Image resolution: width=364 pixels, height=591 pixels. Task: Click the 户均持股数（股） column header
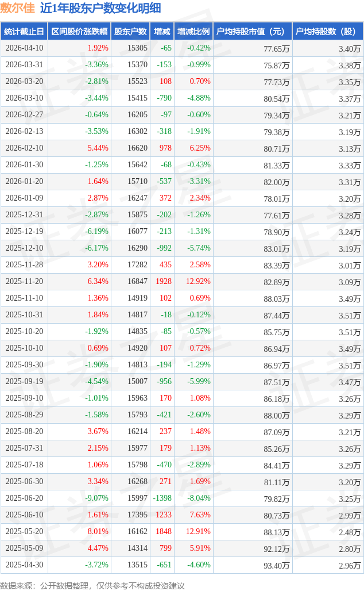click(x=327, y=32)
